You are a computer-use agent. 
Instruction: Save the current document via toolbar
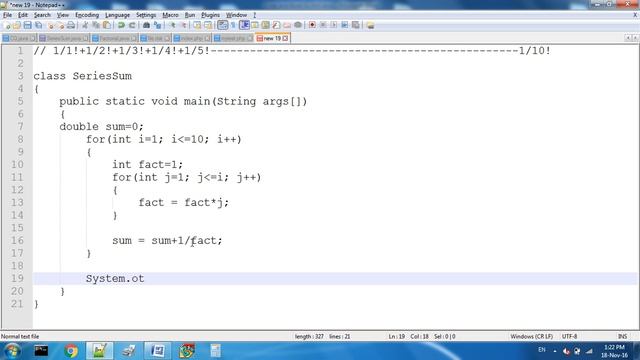(27, 25)
